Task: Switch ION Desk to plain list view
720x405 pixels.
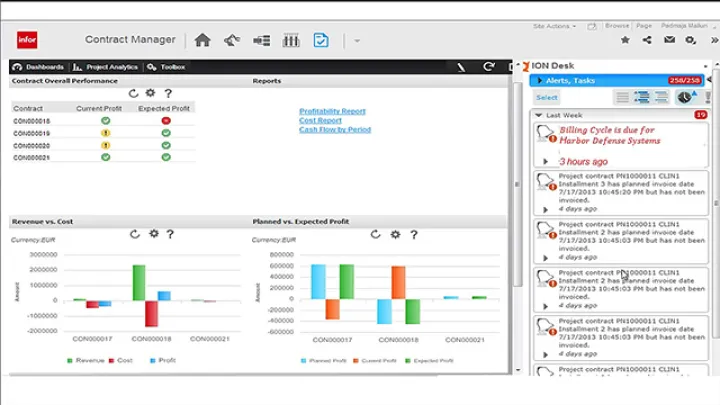Action: pyautogui.click(x=622, y=97)
